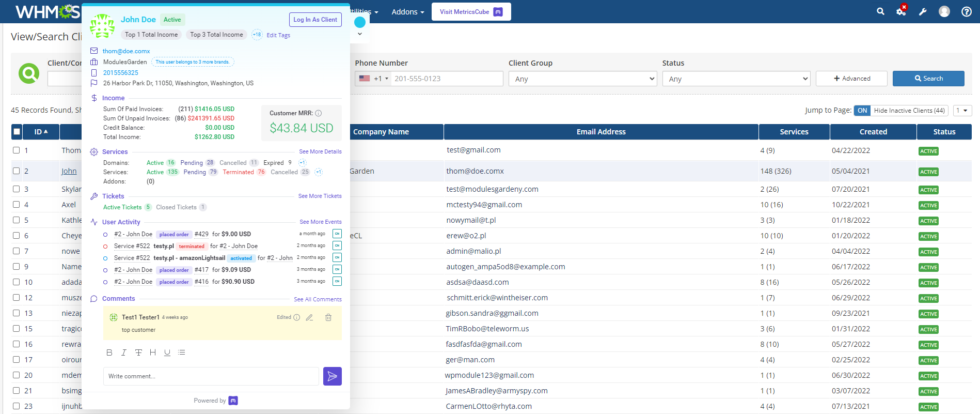Viewport: 980px width, 414px height.
Task: Tick the select-all checkbox in table header
Action: pos(17,132)
